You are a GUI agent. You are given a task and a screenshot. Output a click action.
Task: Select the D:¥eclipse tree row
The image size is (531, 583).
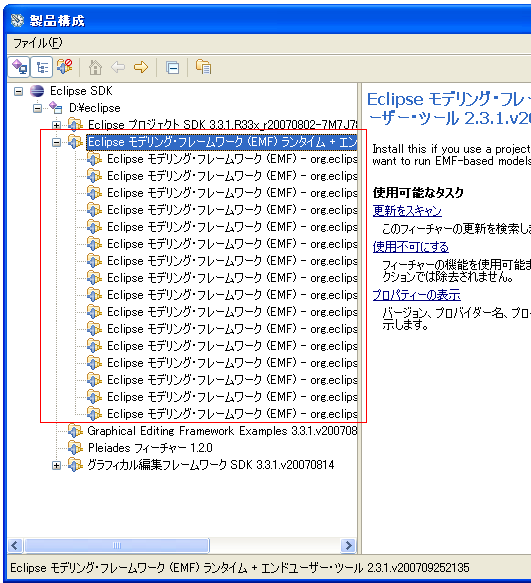pos(95,108)
